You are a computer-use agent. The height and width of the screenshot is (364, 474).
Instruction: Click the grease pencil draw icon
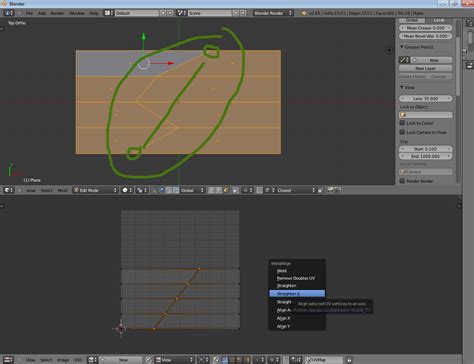point(404,60)
